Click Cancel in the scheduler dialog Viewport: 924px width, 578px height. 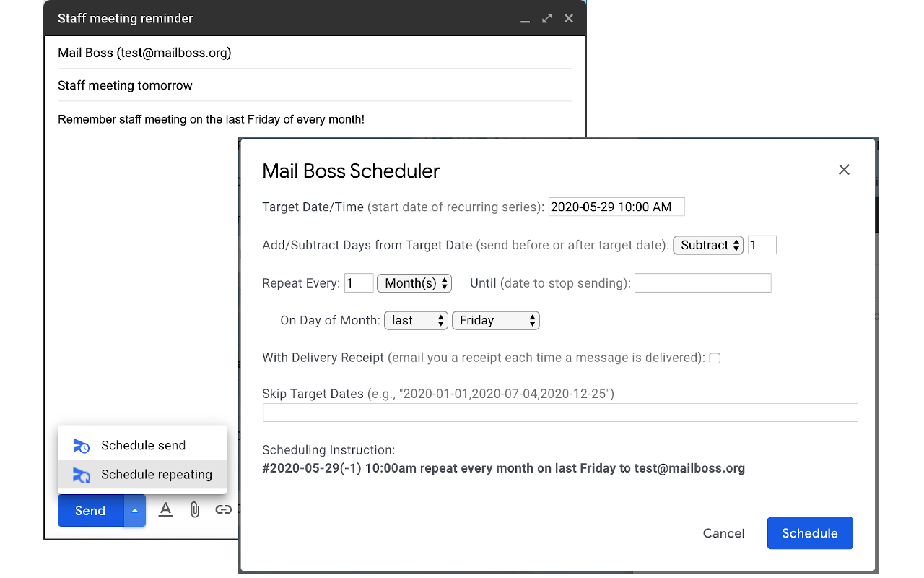(724, 533)
